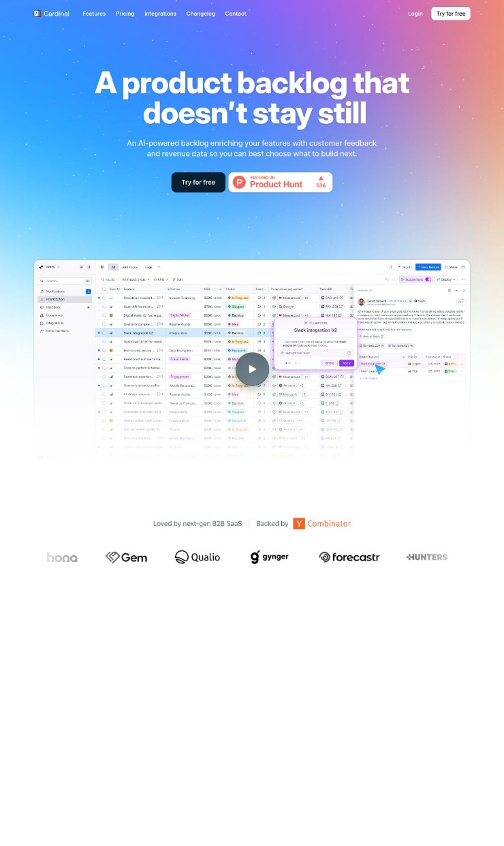This screenshot has height=846, width=504.
Task: Close the feedback side panel
Action: [464, 290]
